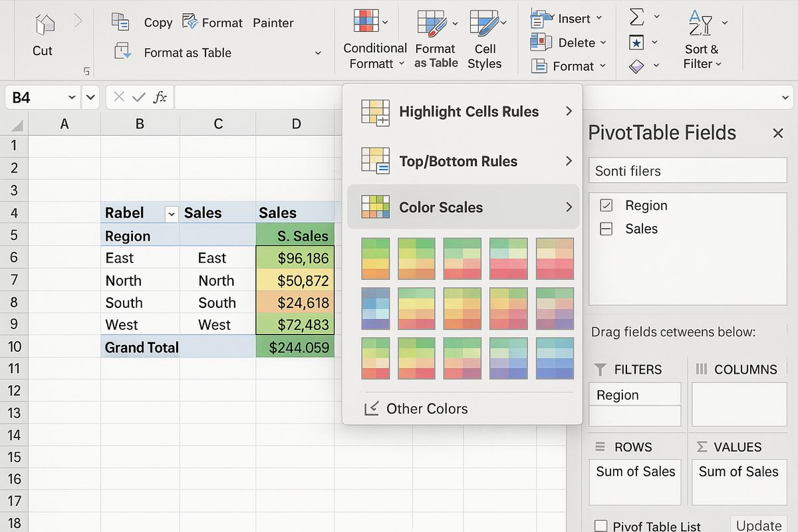
Task: Click the Insert cells icon
Action: coord(542,19)
